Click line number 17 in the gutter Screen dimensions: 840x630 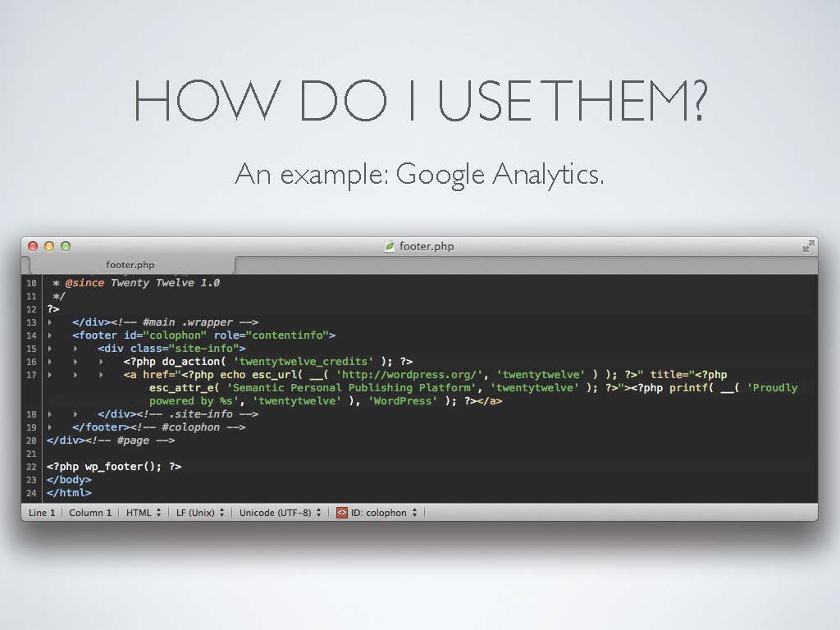[x=31, y=375]
